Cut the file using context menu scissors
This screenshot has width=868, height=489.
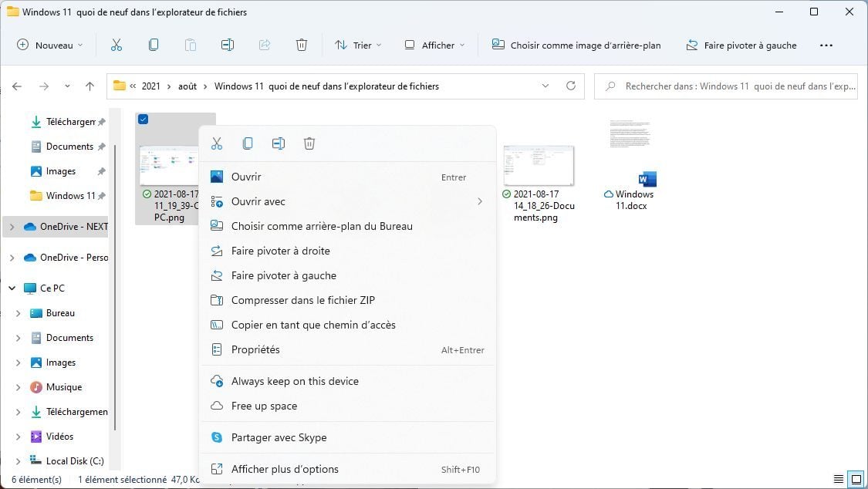pyautogui.click(x=217, y=143)
